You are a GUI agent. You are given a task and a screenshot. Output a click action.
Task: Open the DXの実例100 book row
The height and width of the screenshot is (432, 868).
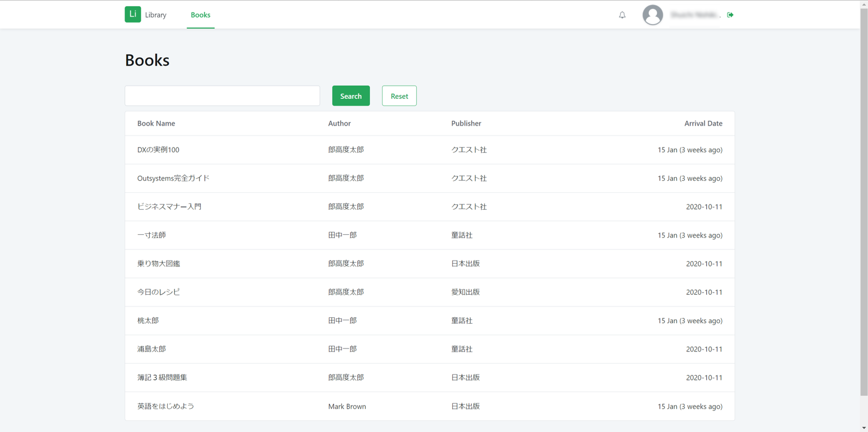pyautogui.click(x=430, y=150)
